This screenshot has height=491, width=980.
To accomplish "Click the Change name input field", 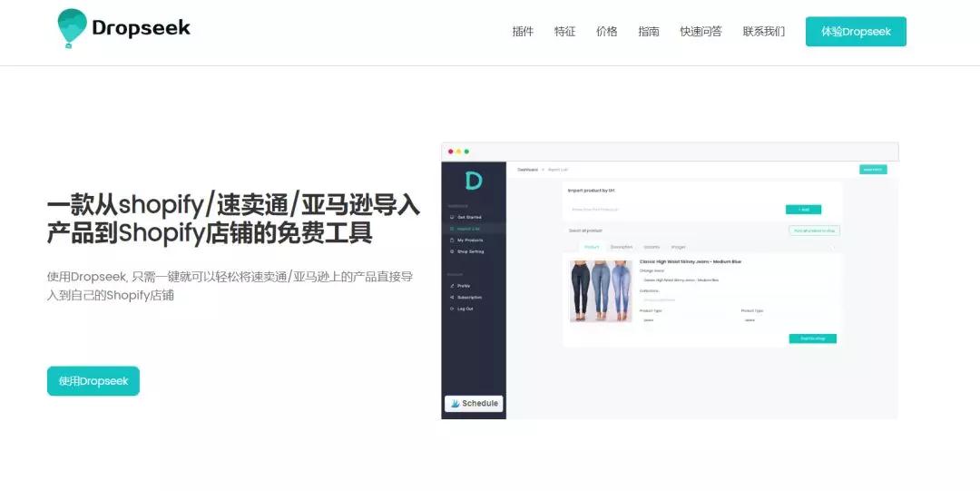I will tap(736, 280).
